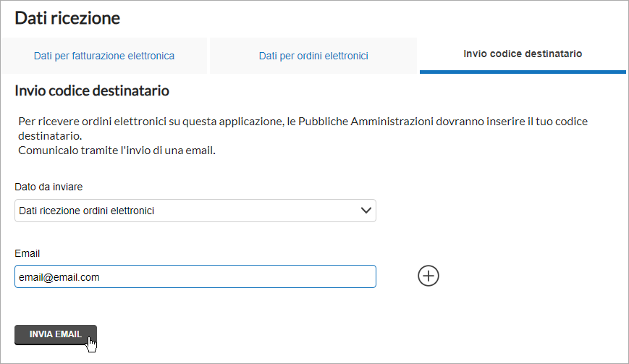Click the 'Dati ricezione' page title
Screen dimensions: 629x364
point(67,18)
